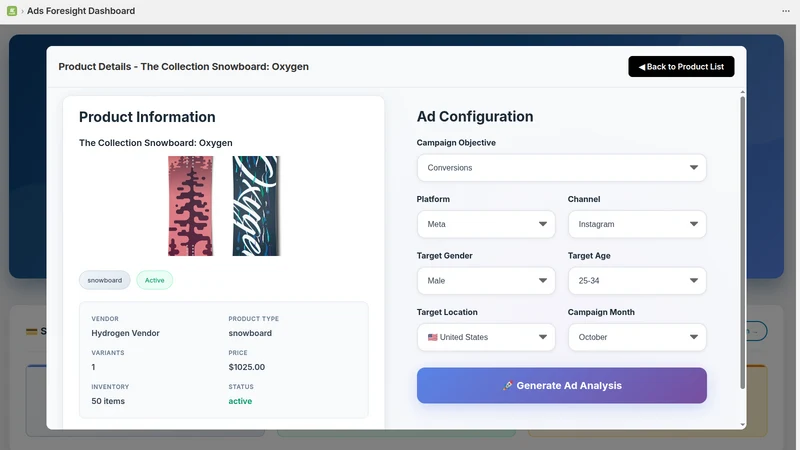Image resolution: width=800 pixels, height=450 pixels.
Task: Click Back to Product List button
Action: (x=681, y=67)
